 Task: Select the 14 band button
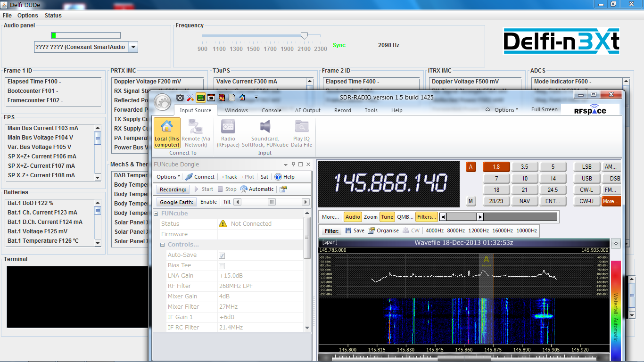553,178
